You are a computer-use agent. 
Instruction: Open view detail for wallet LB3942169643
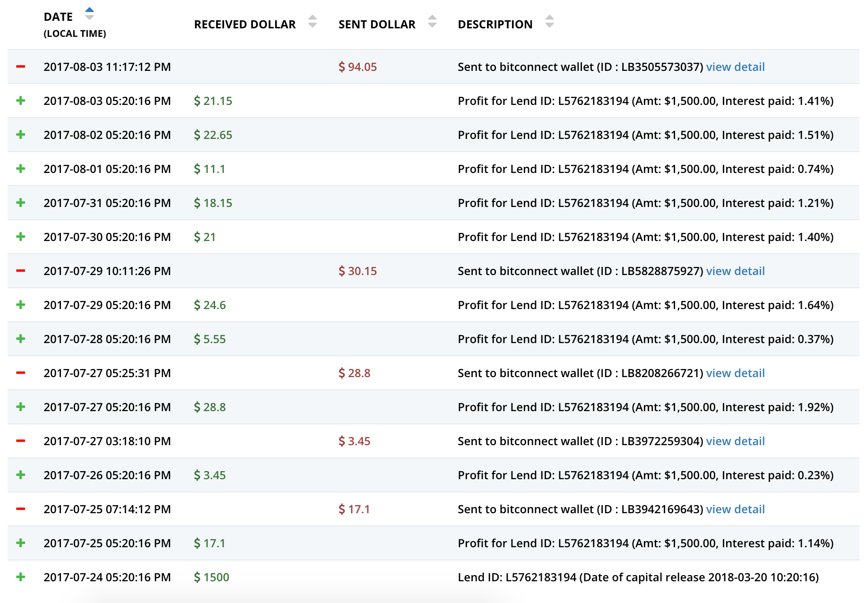point(735,509)
